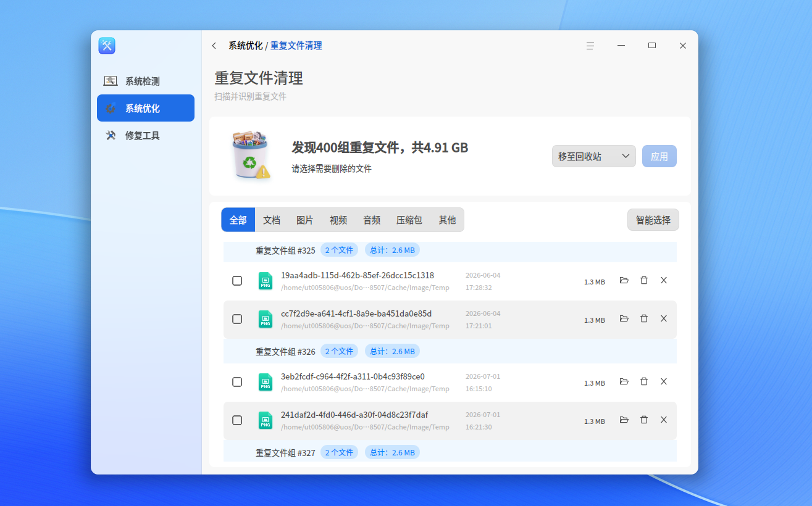The height and width of the screenshot is (506, 812).
Task: Open folder for file 241daf2d-4fd0-446d
Action: (624, 420)
